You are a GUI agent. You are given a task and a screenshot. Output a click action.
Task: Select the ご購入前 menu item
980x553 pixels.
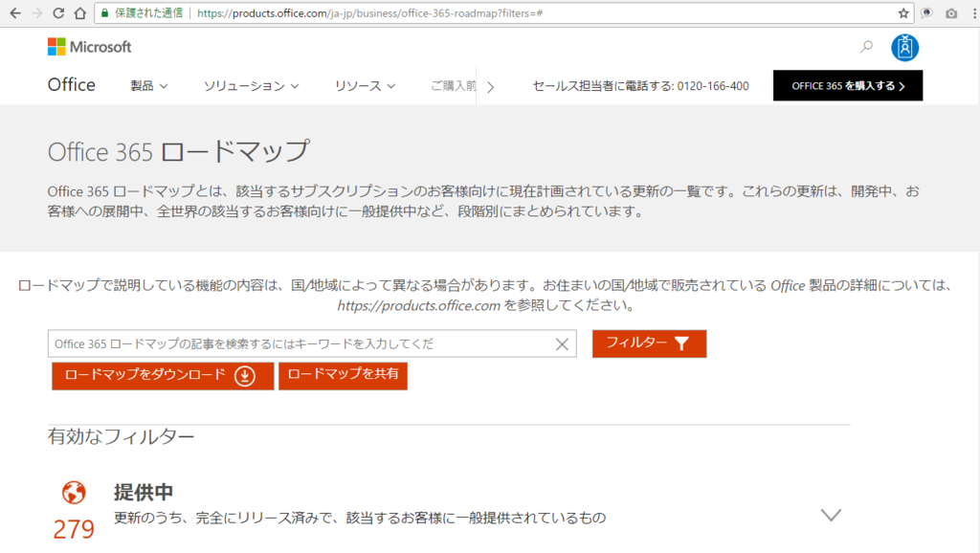tap(453, 85)
